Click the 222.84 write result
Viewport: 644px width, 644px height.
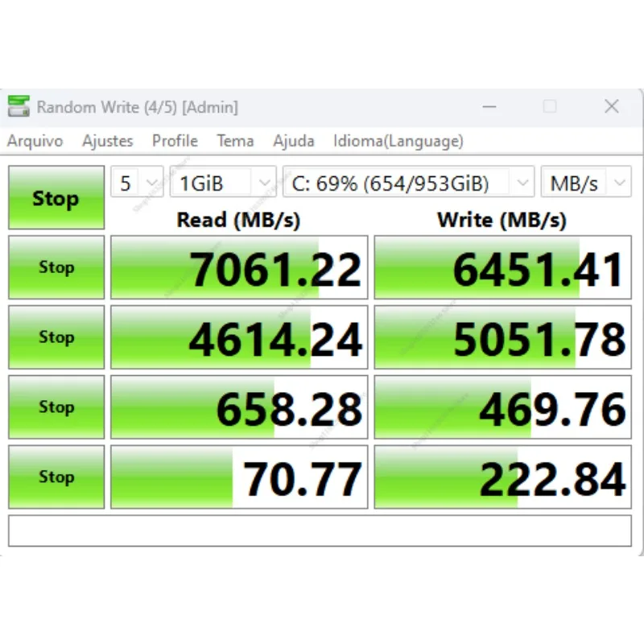coord(503,477)
